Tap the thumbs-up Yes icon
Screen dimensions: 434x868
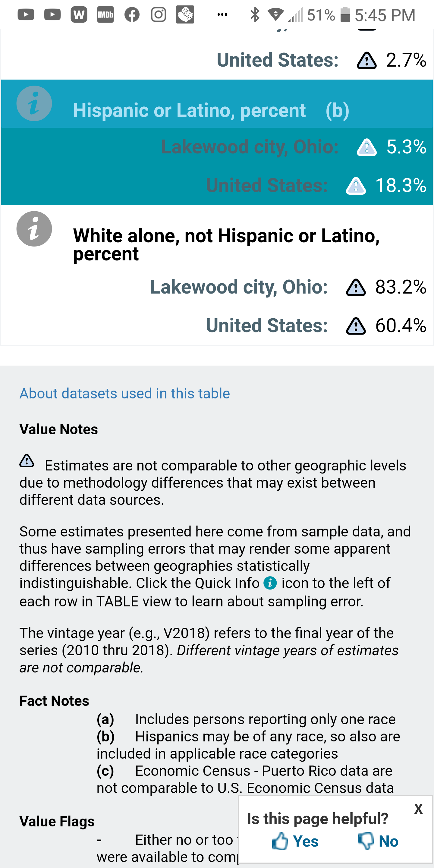pos(280,841)
